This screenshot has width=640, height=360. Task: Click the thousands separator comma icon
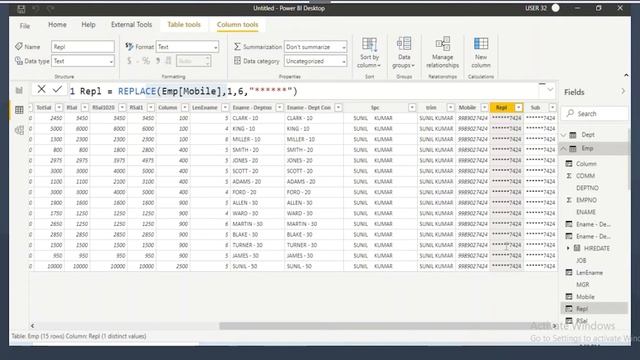pyautogui.click(x=158, y=61)
